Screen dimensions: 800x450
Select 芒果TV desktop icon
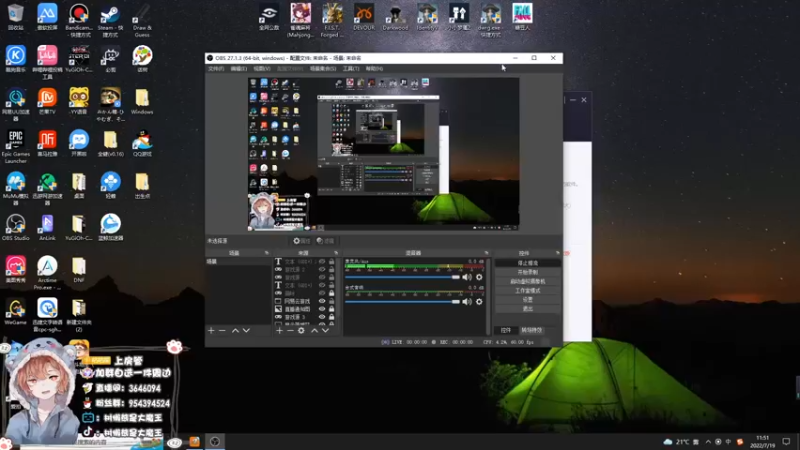coord(47,101)
